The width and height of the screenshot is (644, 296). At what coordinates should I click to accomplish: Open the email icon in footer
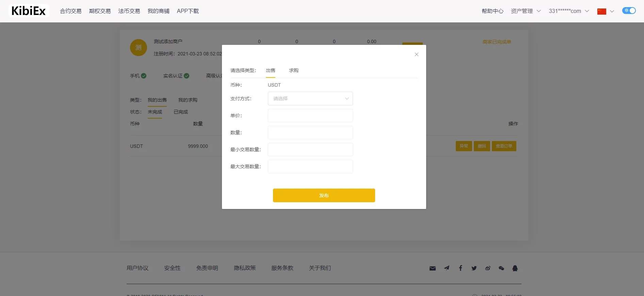[x=433, y=268]
